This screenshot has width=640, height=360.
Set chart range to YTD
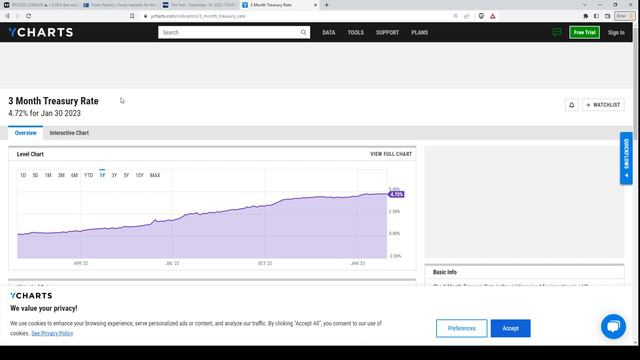pos(88,175)
